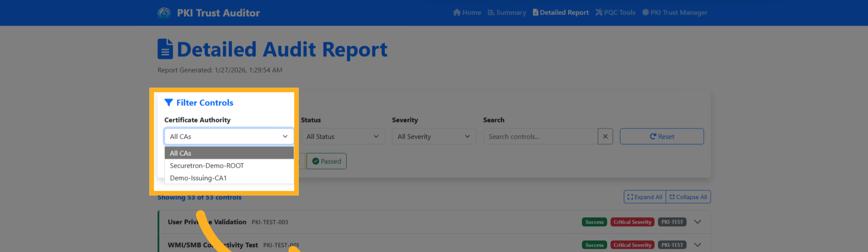Click PKI-TEST tag on User Privilege row
868x252 pixels.
click(672, 222)
